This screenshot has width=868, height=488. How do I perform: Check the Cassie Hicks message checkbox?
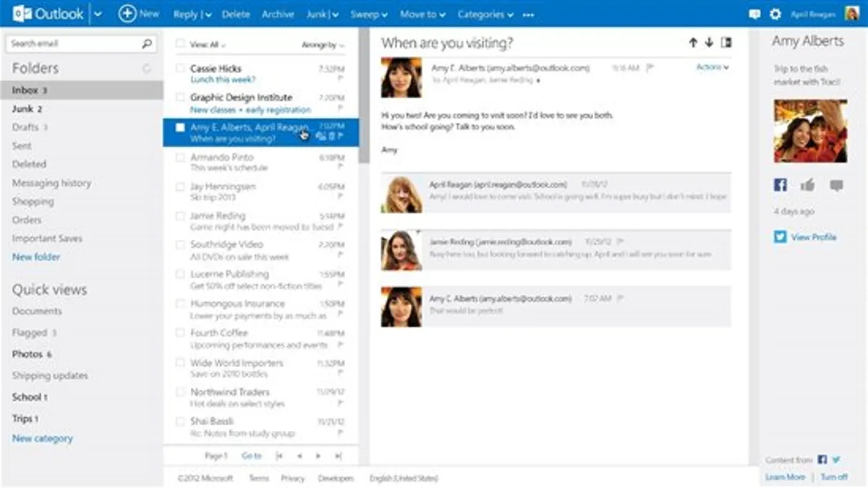180,69
